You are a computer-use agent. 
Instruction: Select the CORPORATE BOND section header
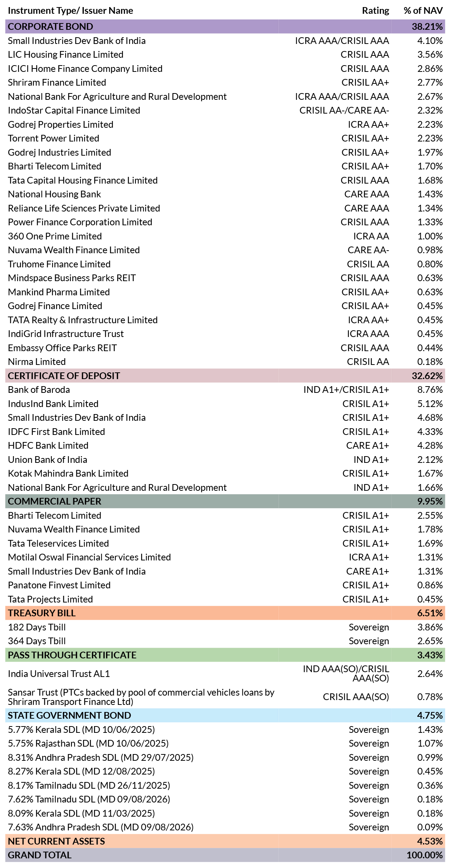(225, 27)
